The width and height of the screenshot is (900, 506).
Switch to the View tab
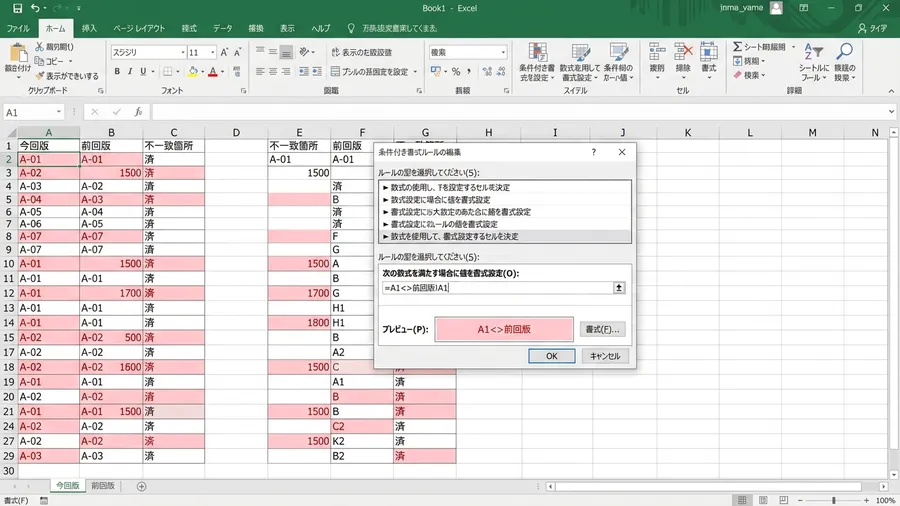pos(287,28)
